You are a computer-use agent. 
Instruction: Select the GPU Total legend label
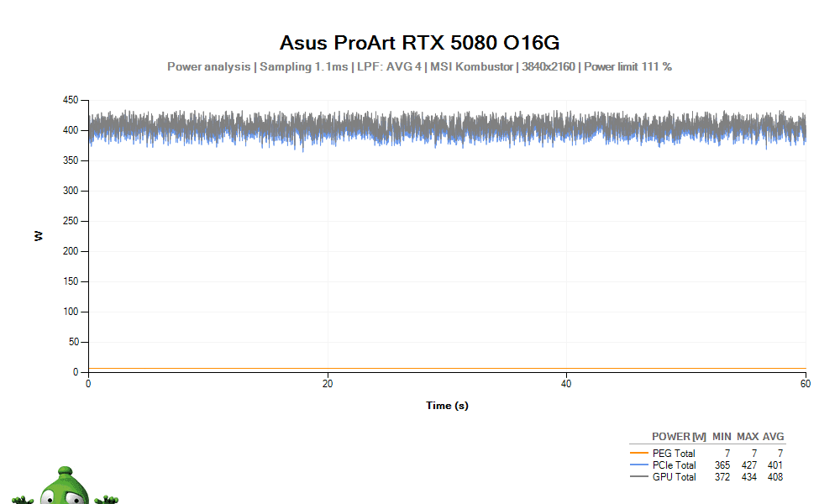(675, 477)
